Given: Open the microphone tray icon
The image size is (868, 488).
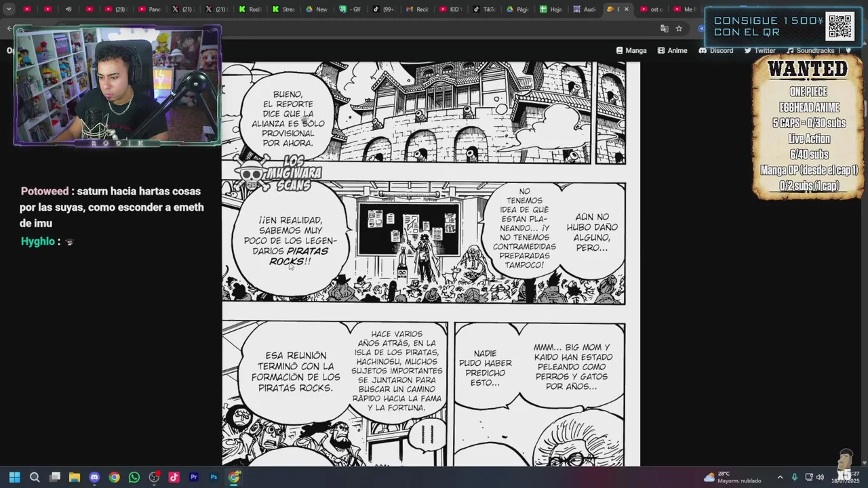Looking at the screenshot, I should tap(794, 477).
